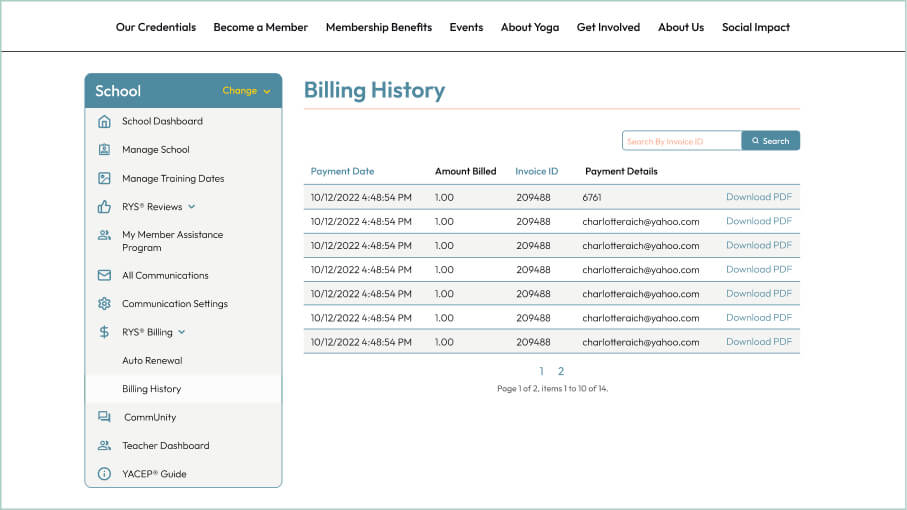Sort by the Payment Date column header

342,171
